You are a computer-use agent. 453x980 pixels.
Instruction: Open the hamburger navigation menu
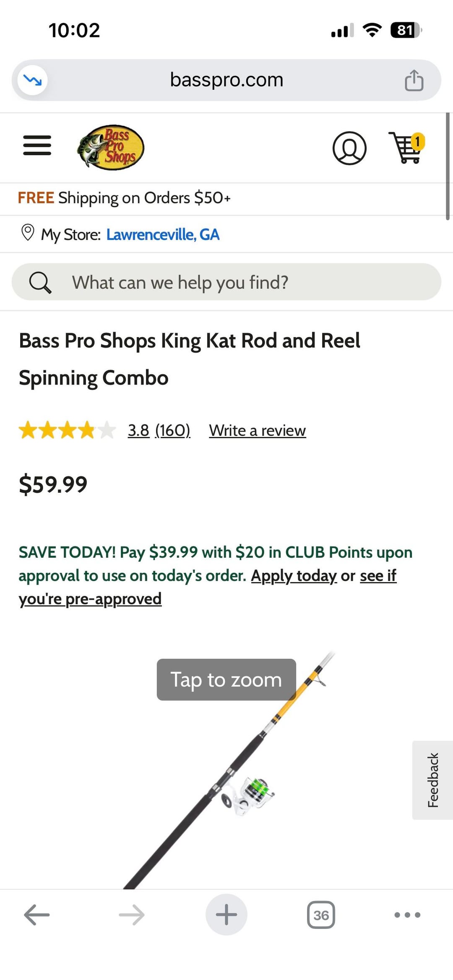[37, 146]
